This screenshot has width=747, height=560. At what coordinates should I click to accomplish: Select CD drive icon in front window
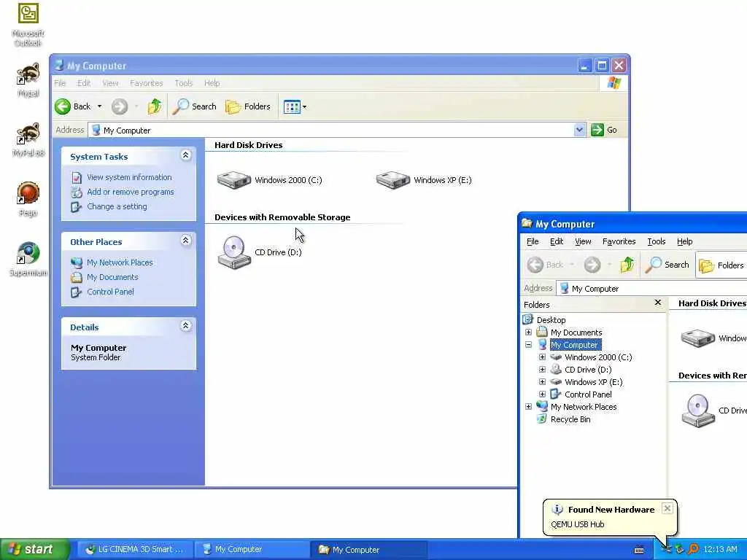(x=698, y=411)
